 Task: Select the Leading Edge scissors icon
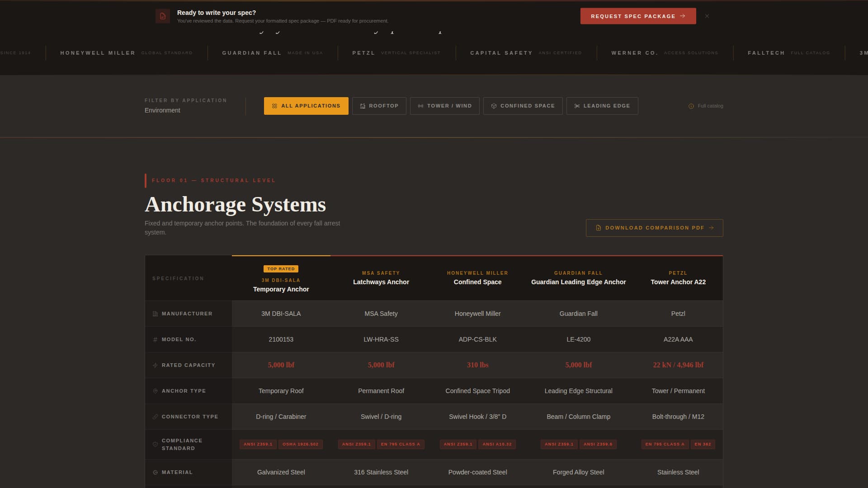click(x=577, y=106)
